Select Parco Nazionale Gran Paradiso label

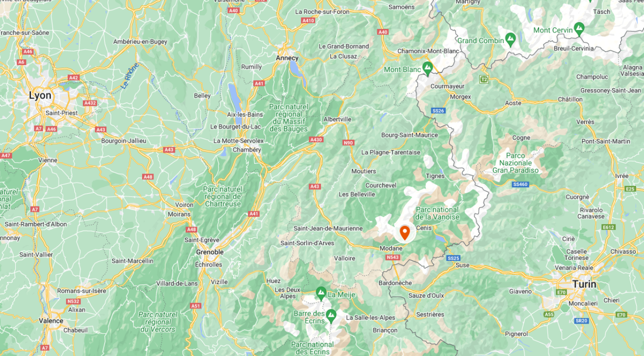[x=519, y=163]
